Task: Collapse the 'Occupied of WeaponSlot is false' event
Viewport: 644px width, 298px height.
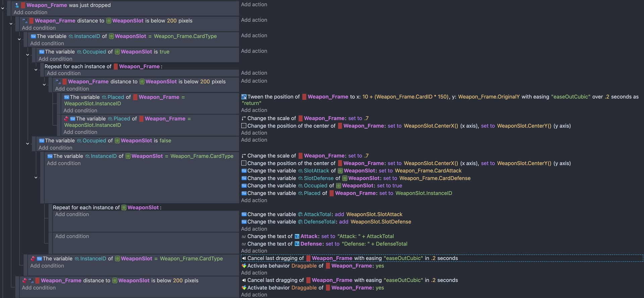Action: click(x=28, y=144)
